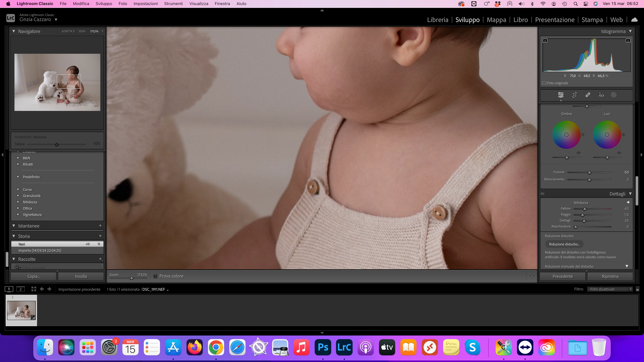Open the Sviluppo menu
644x362 pixels.
click(104, 4)
